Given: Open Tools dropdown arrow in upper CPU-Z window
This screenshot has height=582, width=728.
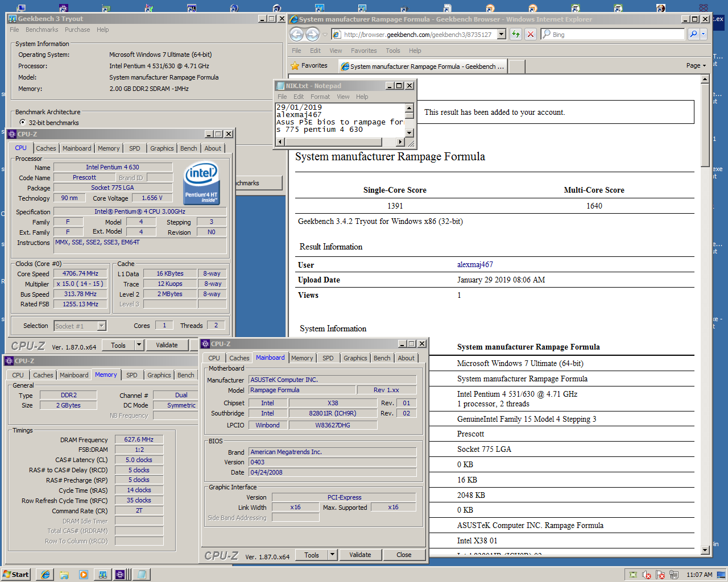Looking at the screenshot, I should pyautogui.click(x=139, y=345).
